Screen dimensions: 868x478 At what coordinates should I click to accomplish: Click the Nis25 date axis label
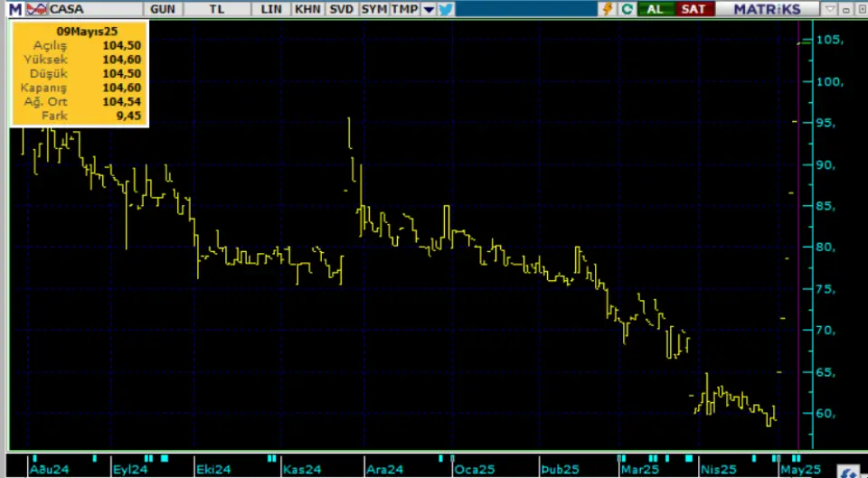click(x=718, y=470)
